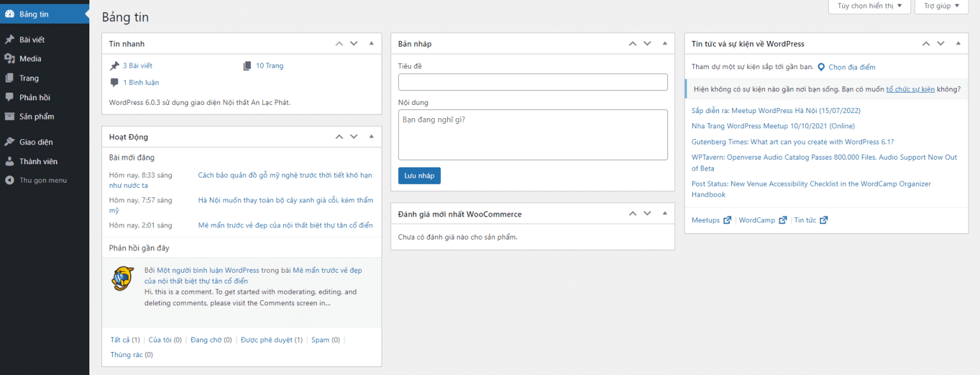Open WPTavern Openverse Audio Catalog link

[x=824, y=163]
